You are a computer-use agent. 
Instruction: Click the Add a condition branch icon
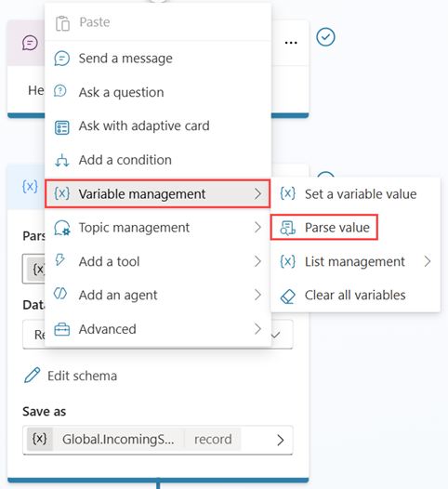tap(61, 160)
